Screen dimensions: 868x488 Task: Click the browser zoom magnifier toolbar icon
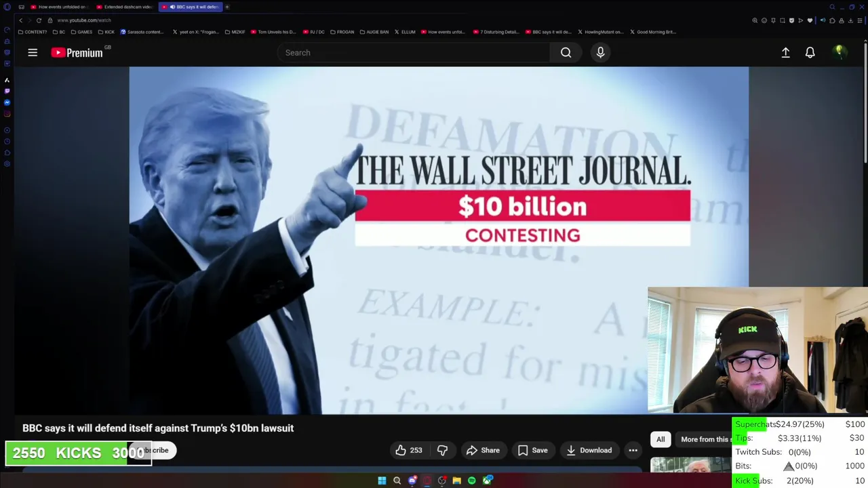coord(755,20)
